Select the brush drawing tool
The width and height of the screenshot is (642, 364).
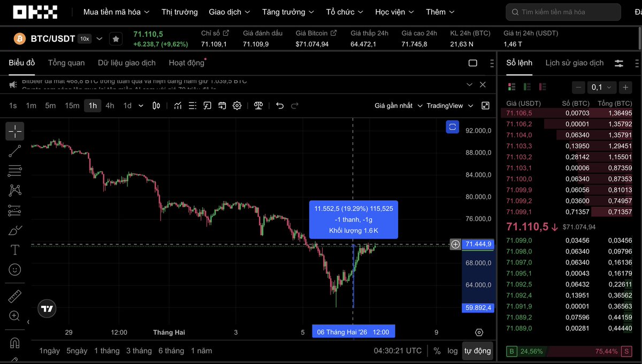pyautogui.click(x=15, y=230)
